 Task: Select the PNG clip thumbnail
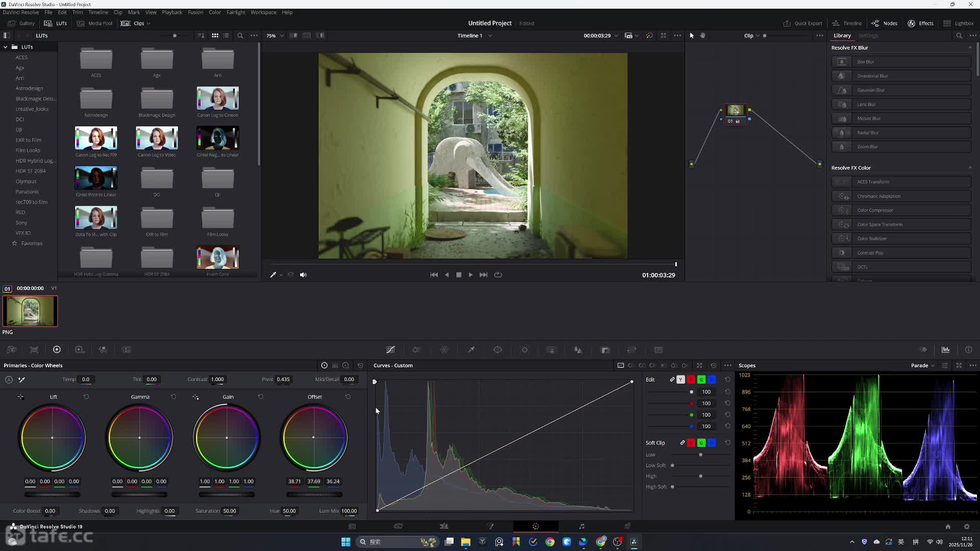pyautogui.click(x=30, y=311)
